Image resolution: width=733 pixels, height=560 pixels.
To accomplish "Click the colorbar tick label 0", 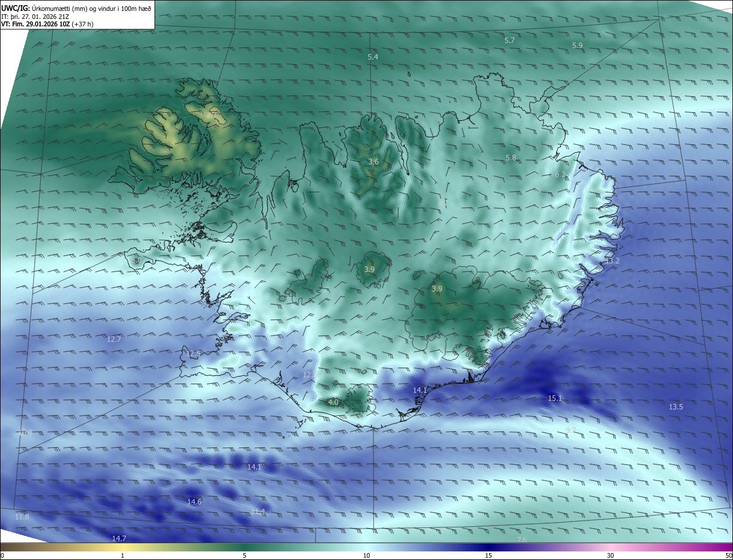I will click(x=2, y=556).
